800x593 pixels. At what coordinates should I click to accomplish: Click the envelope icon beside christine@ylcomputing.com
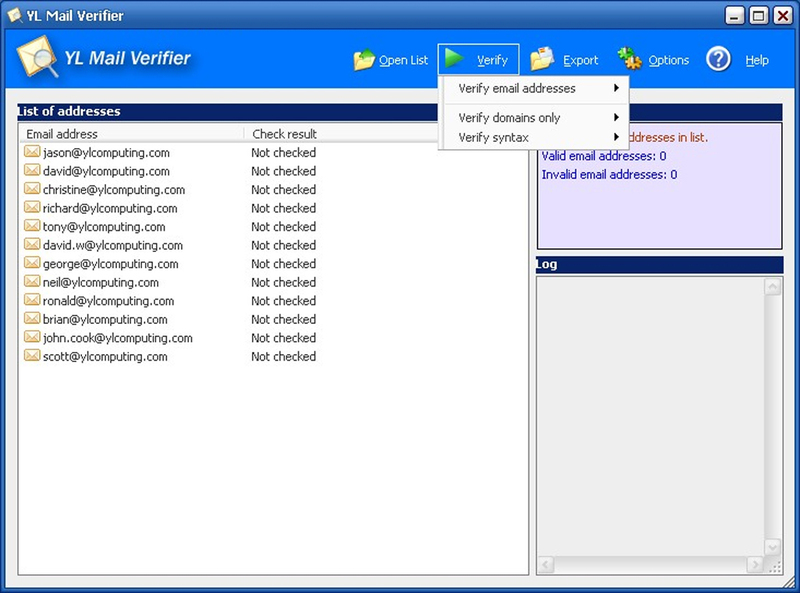tap(32, 188)
